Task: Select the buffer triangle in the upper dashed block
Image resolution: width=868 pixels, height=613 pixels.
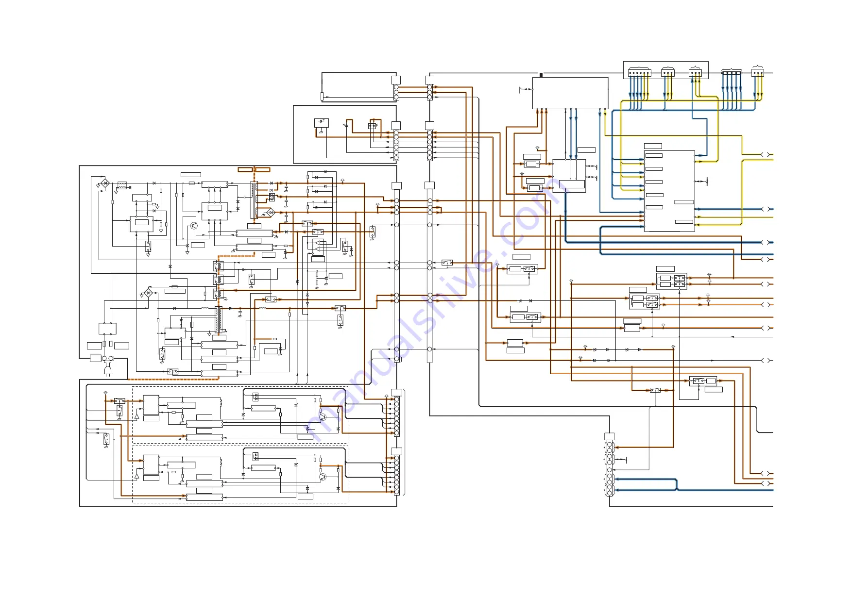Action: coord(136,416)
